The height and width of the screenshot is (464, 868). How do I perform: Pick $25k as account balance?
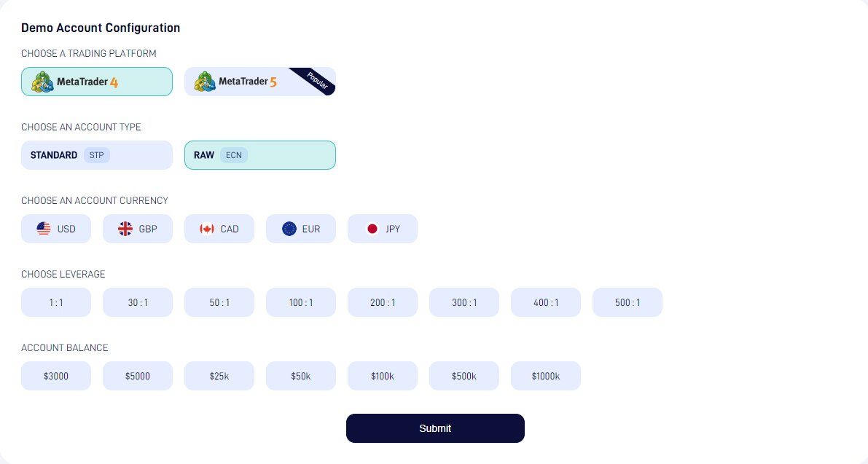pos(219,376)
